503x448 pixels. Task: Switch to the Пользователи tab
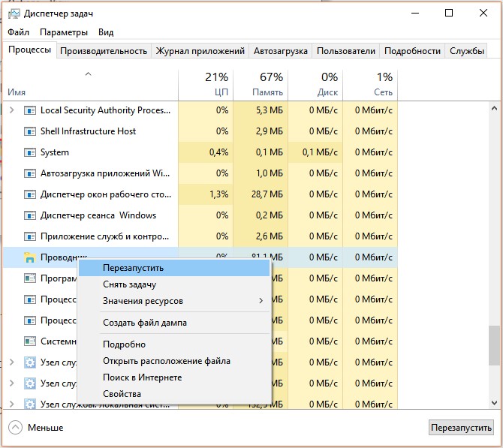point(346,51)
